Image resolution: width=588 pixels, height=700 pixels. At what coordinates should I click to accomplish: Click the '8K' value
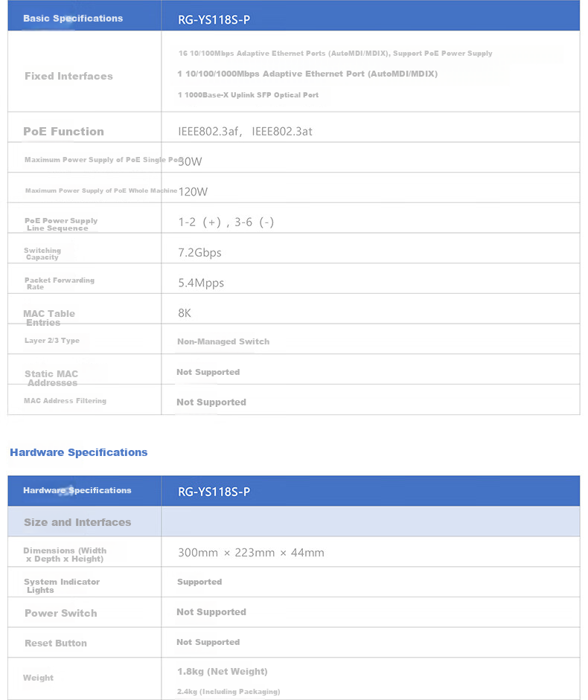click(x=185, y=313)
